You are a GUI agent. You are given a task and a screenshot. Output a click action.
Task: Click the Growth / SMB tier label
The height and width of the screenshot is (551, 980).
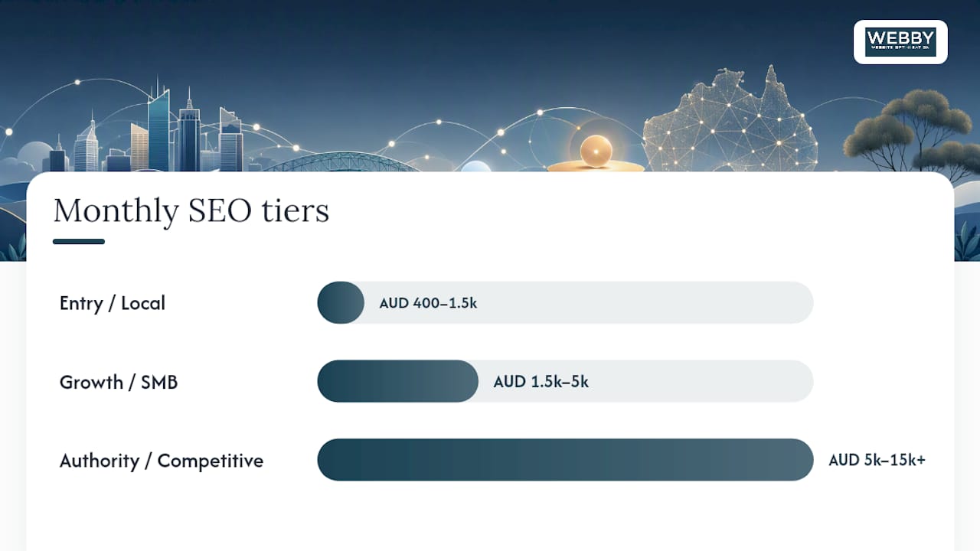[x=119, y=382]
